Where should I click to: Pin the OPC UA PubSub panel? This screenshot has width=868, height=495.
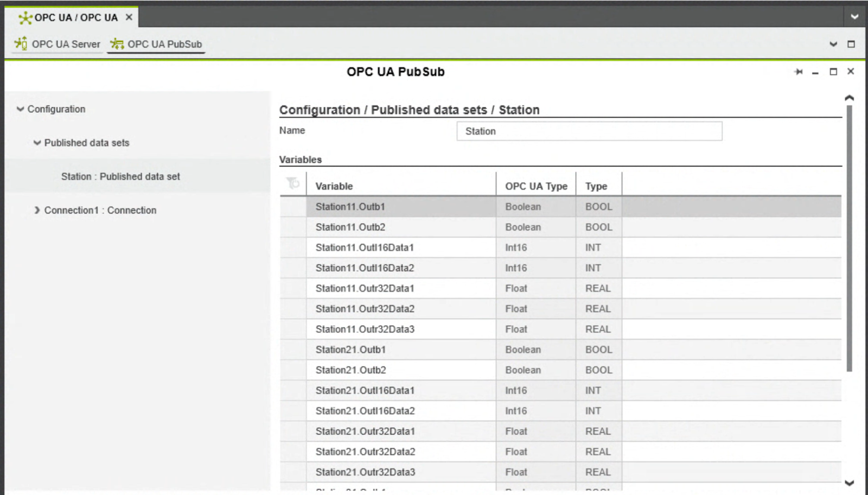[799, 72]
